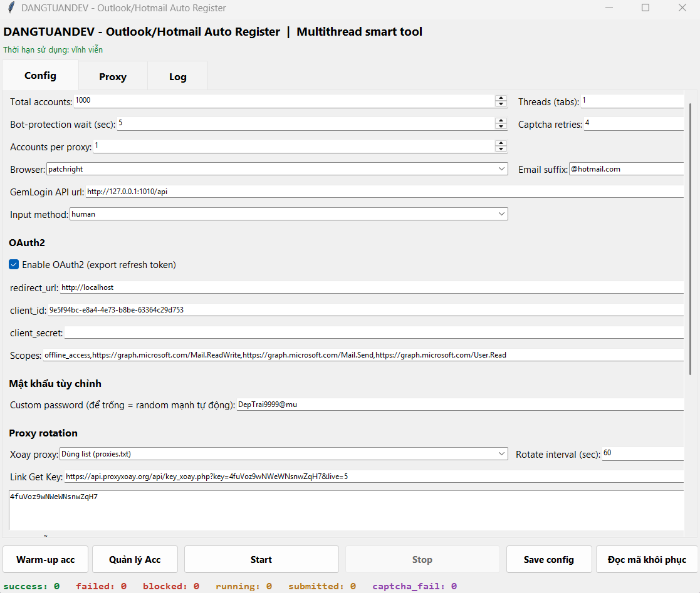Edit the Scopes input field
Screen dimensions: 700x593
point(363,355)
